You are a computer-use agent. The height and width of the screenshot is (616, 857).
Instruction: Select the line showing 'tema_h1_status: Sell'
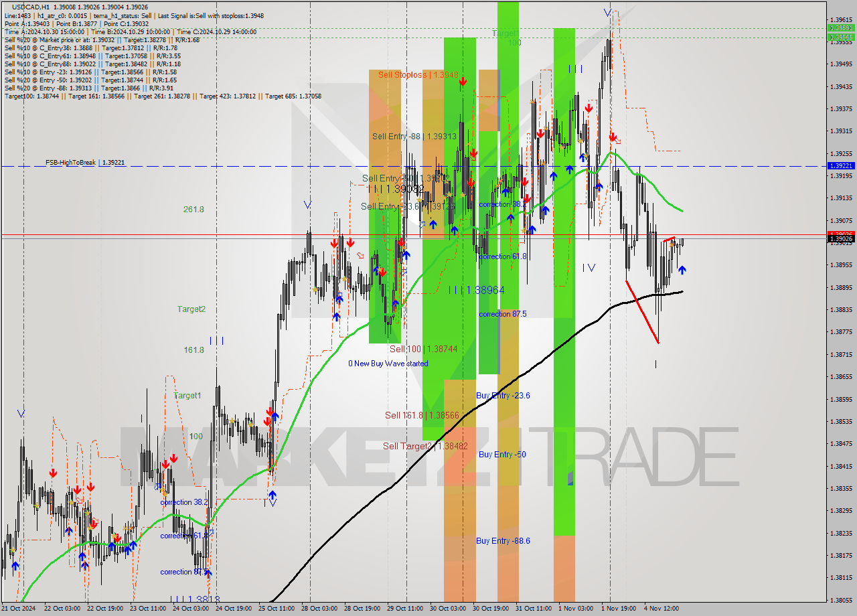tap(134, 15)
